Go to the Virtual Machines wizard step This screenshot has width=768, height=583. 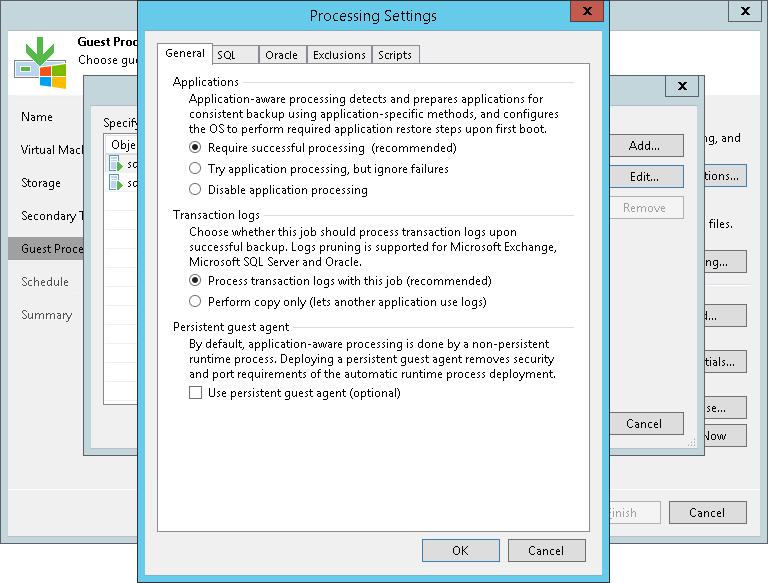[x=51, y=150]
